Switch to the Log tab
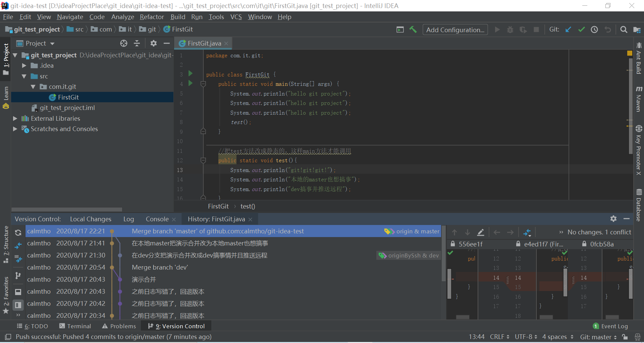This screenshot has width=644, height=343. click(128, 219)
